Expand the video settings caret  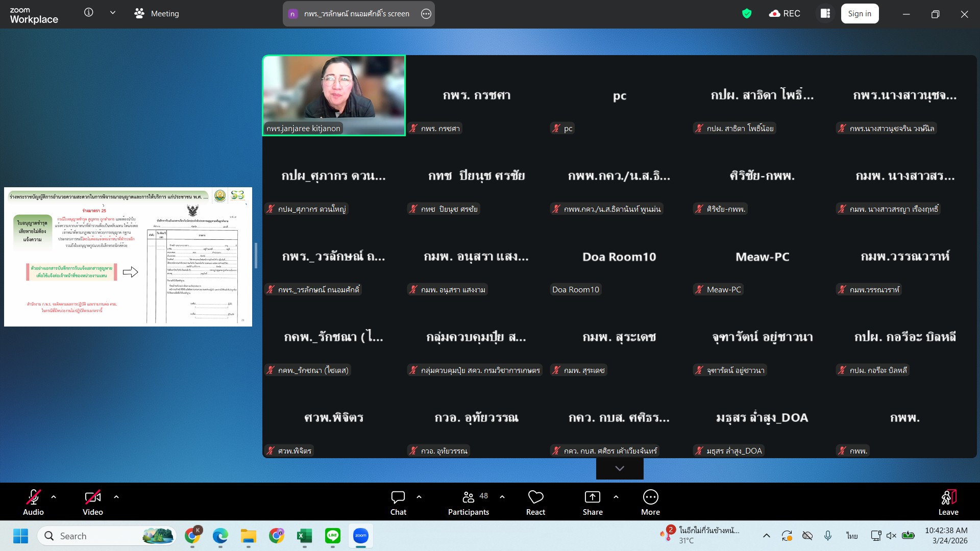point(116,496)
